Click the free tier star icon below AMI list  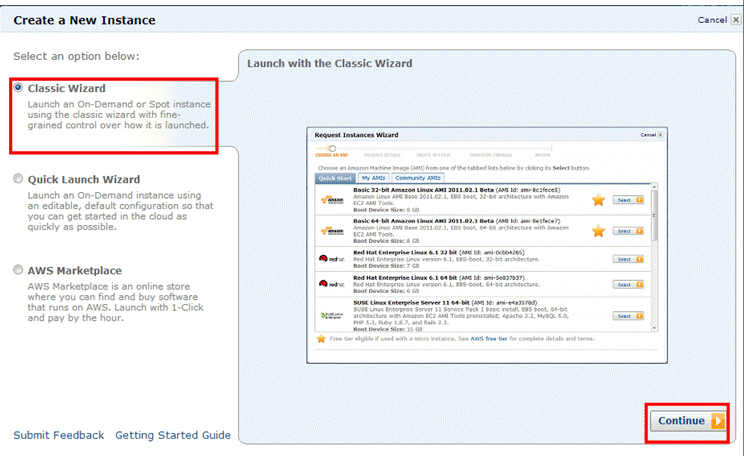(x=321, y=339)
